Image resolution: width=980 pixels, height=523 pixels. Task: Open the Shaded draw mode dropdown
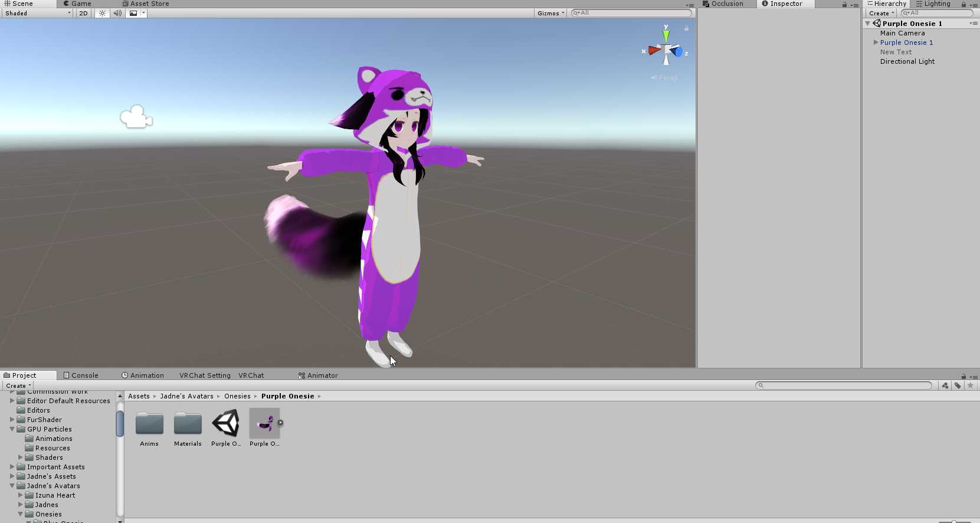(x=38, y=13)
